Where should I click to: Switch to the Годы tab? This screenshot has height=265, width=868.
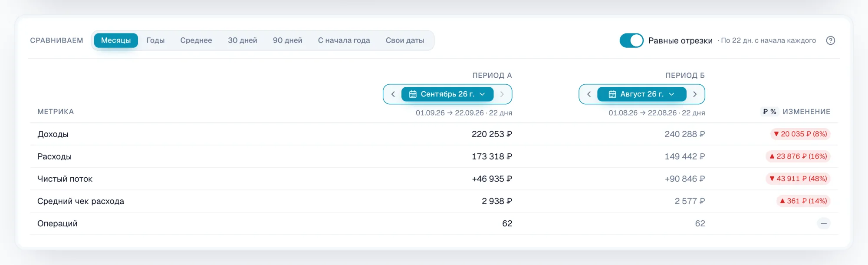(155, 40)
